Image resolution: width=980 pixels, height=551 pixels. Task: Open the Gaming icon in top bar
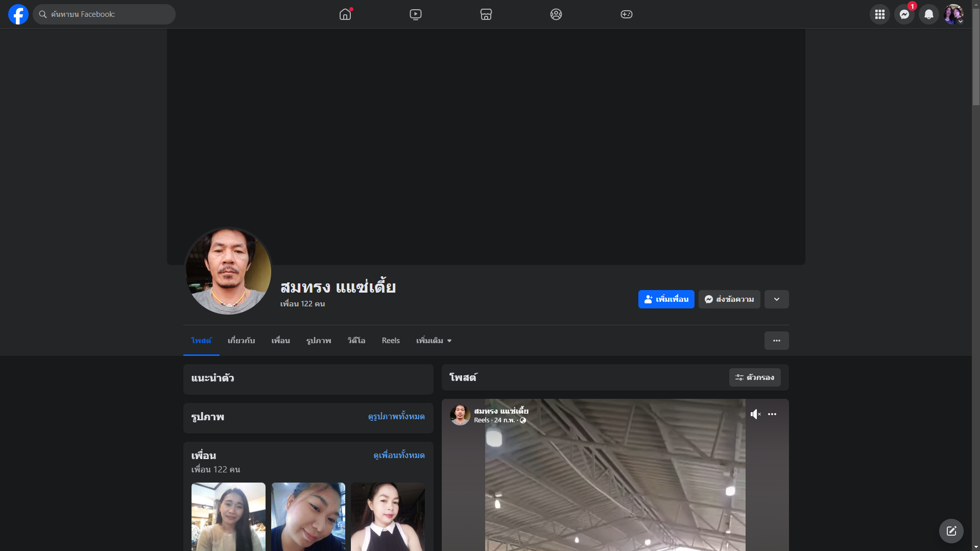627,14
